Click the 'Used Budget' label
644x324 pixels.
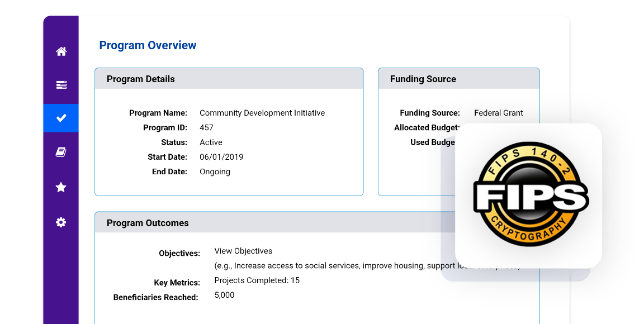coord(433,142)
